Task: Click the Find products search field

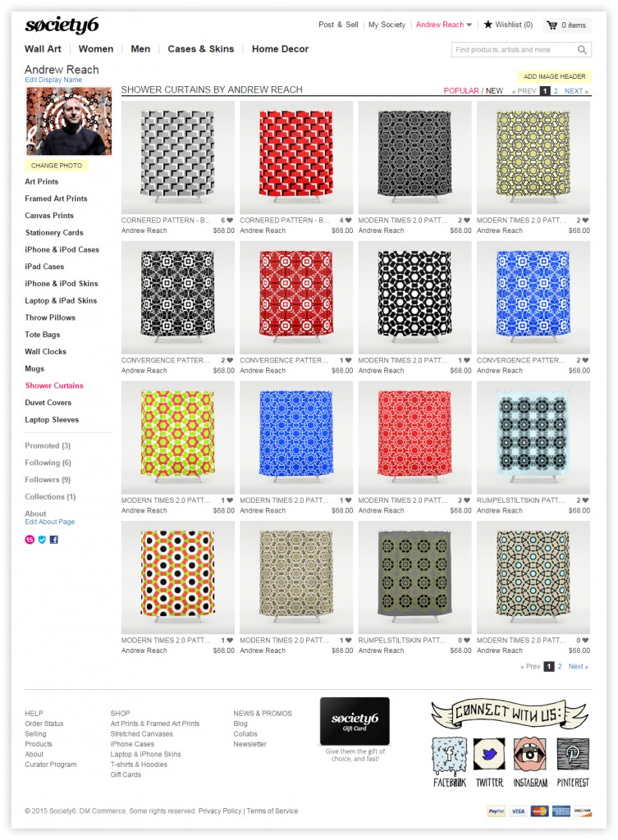Action: 514,50
